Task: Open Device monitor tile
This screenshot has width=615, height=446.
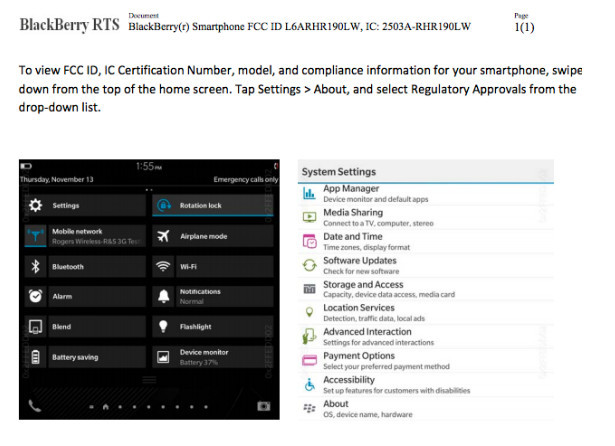Action: [x=213, y=357]
